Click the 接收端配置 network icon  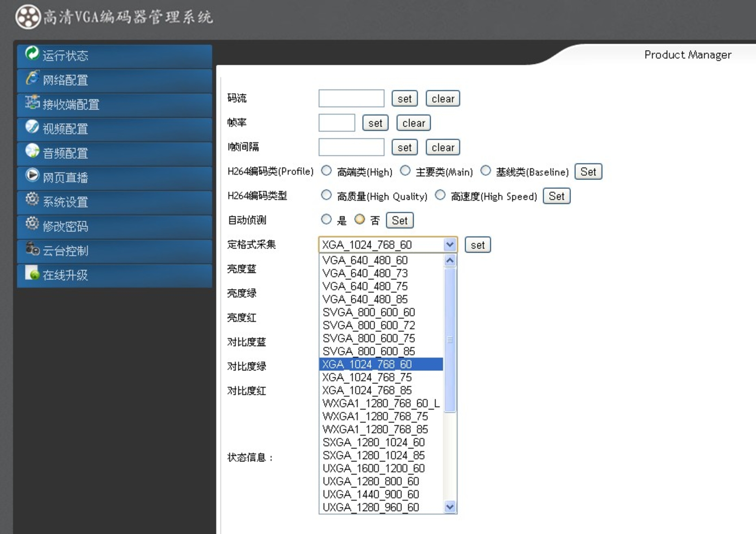[x=32, y=102]
